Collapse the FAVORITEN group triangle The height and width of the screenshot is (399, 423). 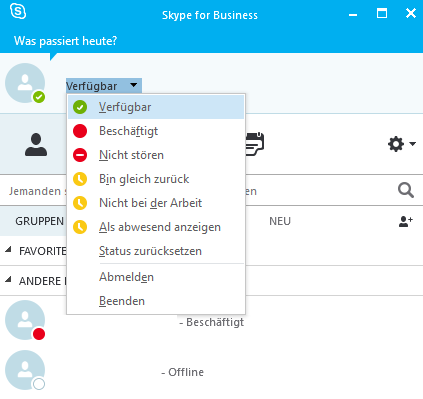(8, 249)
